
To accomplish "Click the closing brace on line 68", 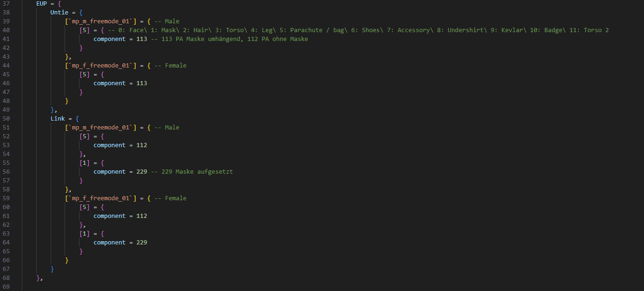I will (39, 278).
